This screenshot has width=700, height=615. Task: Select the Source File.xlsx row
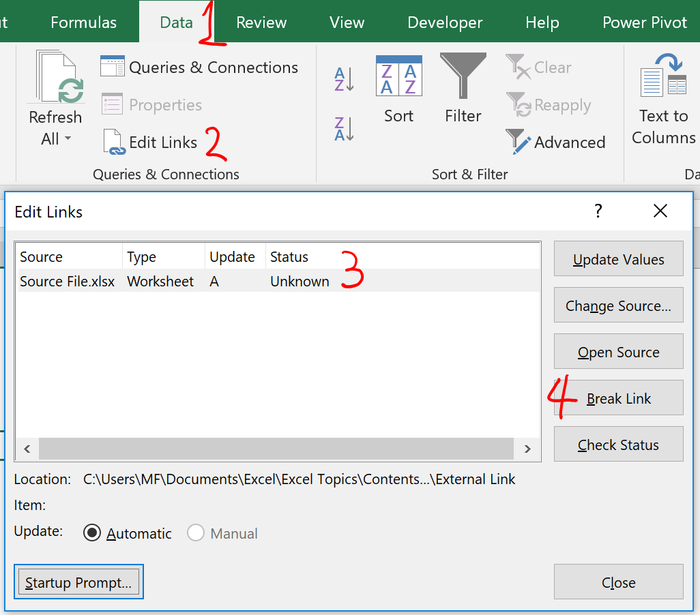click(68, 282)
